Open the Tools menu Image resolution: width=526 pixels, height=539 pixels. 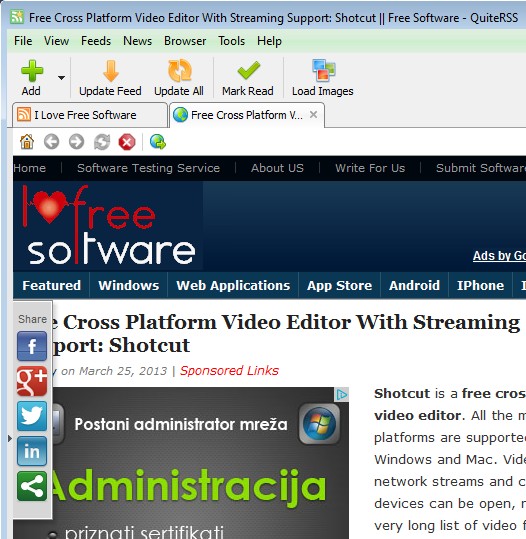point(231,41)
